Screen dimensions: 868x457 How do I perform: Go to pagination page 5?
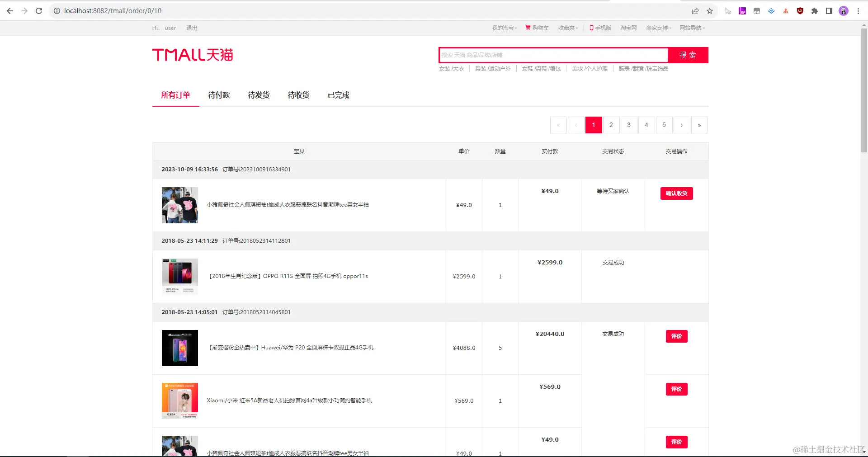664,125
